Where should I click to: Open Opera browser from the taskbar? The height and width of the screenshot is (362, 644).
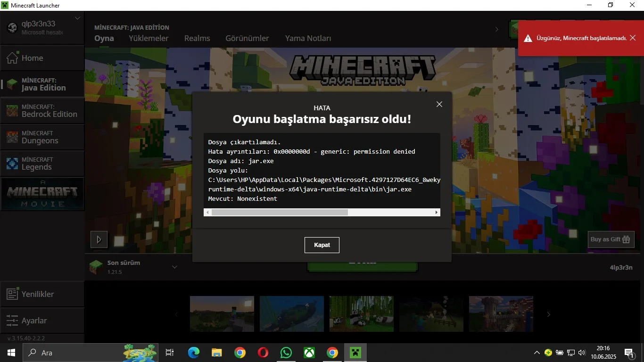(x=263, y=353)
